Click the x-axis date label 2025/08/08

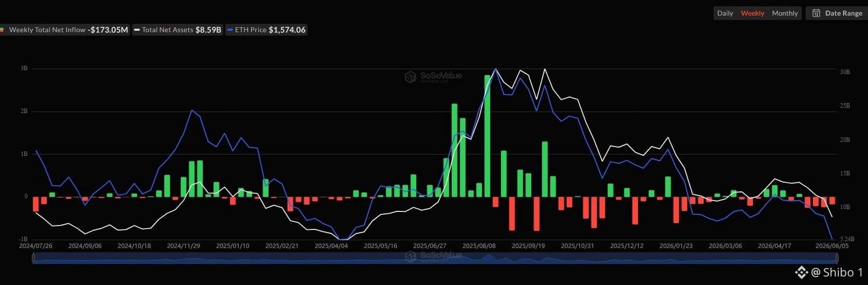tap(479, 246)
